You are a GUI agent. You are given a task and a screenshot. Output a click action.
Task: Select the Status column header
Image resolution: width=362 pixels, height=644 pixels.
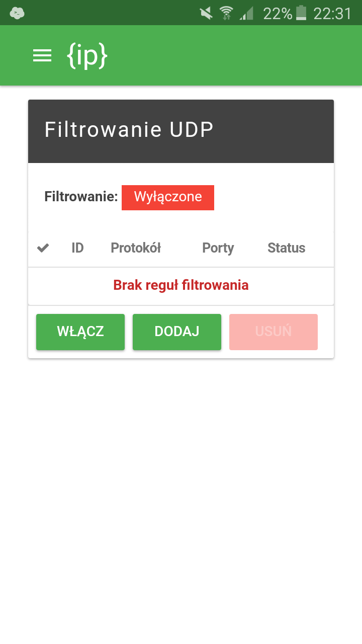[x=287, y=248]
